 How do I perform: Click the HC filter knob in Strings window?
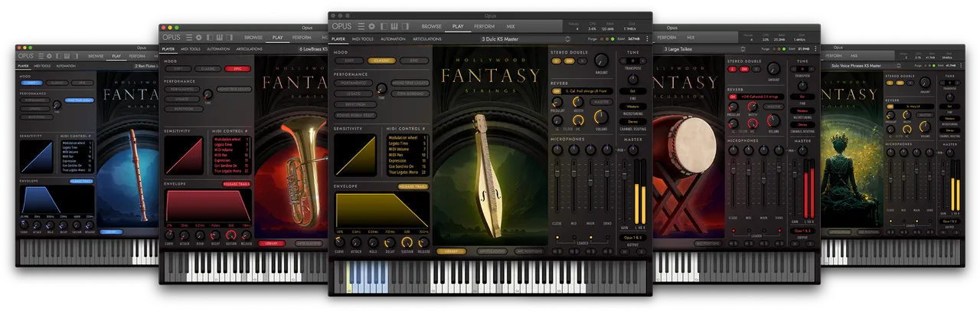pos(578,120)
